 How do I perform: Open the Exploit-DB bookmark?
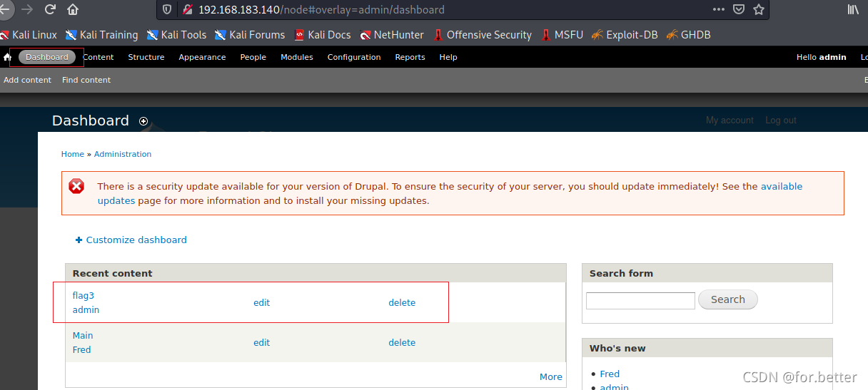(x=625, y=35)
